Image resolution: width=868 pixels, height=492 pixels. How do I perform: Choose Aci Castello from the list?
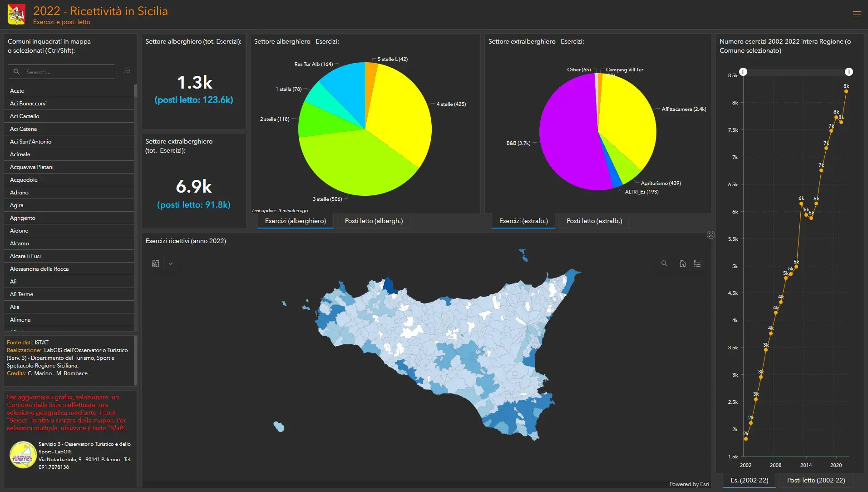[25, 116]
